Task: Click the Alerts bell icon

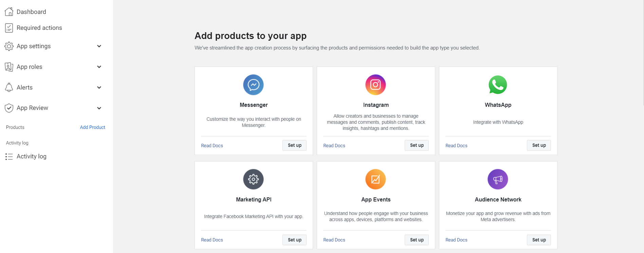Action: click(x=9, y=87)
